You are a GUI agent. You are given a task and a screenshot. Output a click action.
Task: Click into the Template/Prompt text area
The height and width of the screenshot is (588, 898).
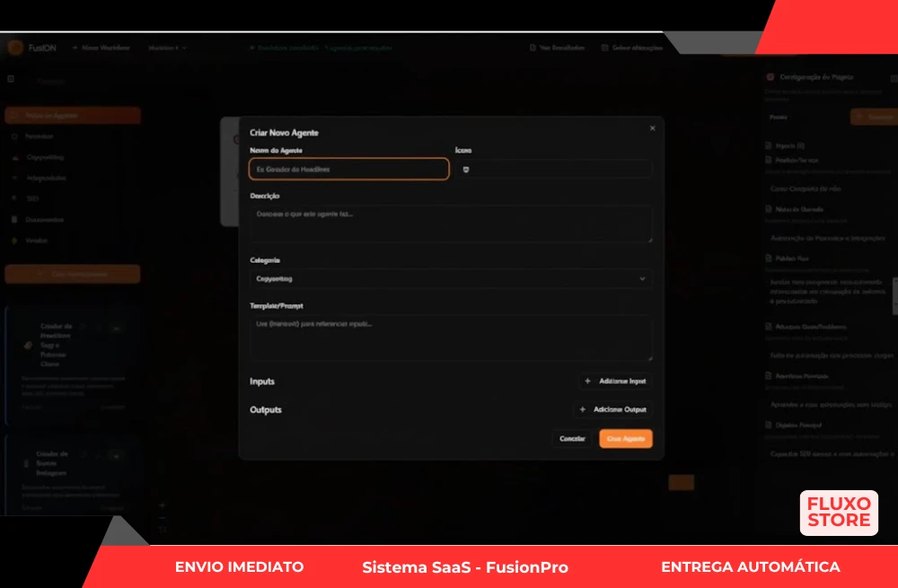[449, 338]
